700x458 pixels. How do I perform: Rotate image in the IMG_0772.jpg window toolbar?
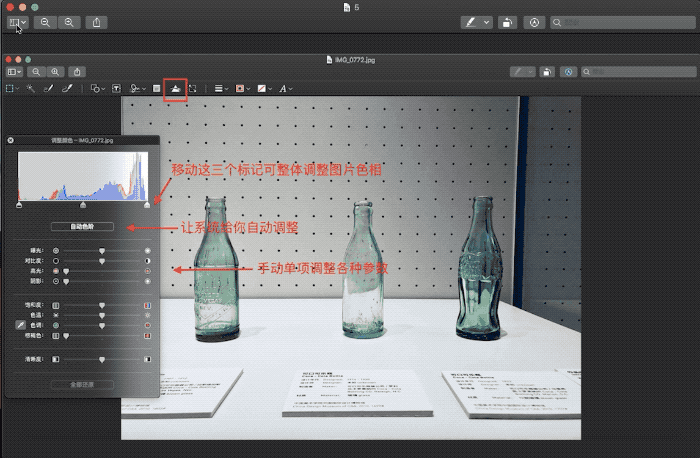click(x=547, y=72)
